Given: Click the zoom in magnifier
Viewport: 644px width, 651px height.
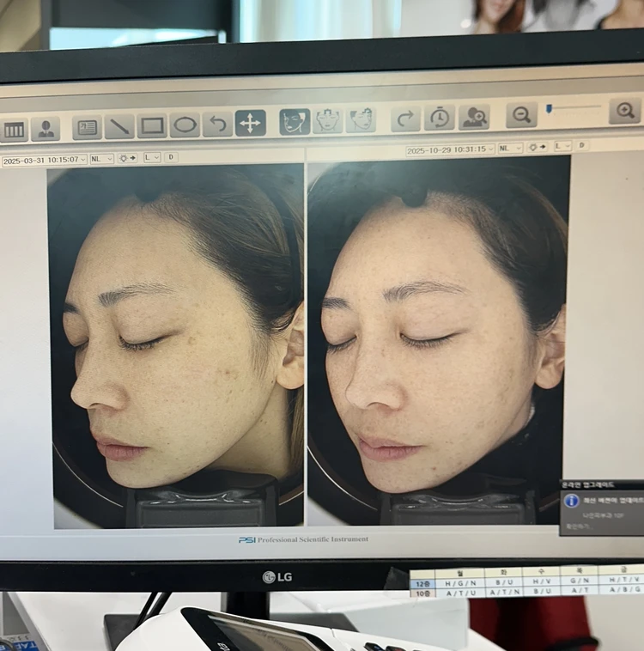Looking at the screenshot, I should point(624,111).
